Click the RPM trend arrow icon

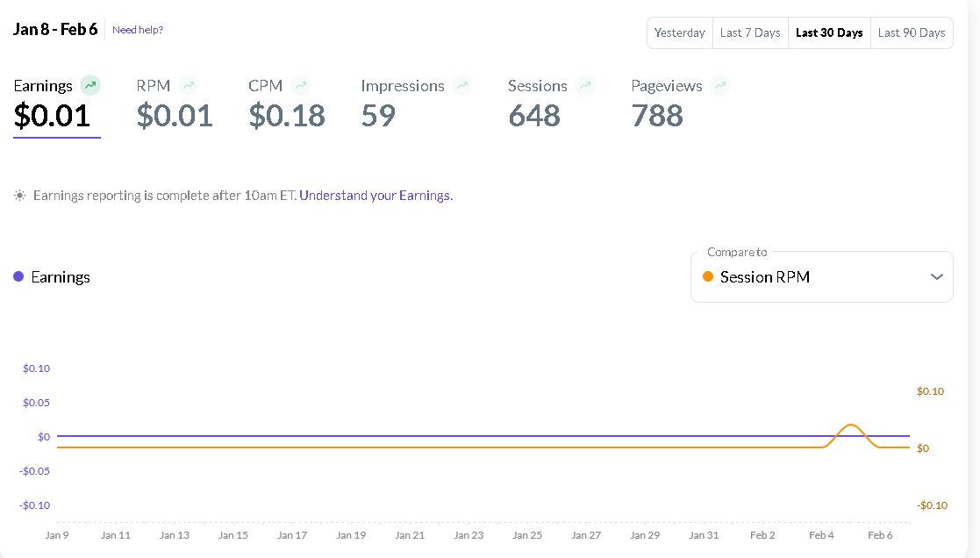[188, 85]
